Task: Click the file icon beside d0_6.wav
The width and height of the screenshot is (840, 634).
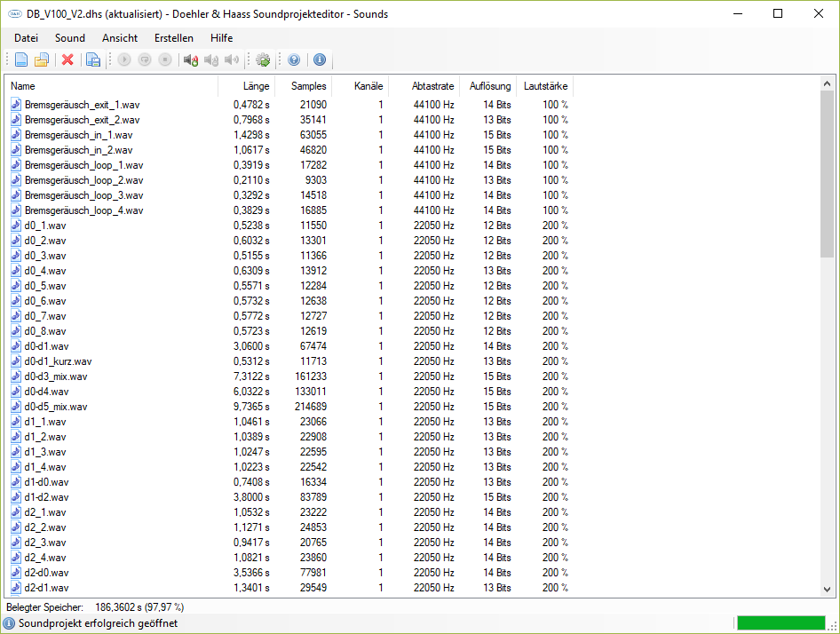Action: click(16, 301)
